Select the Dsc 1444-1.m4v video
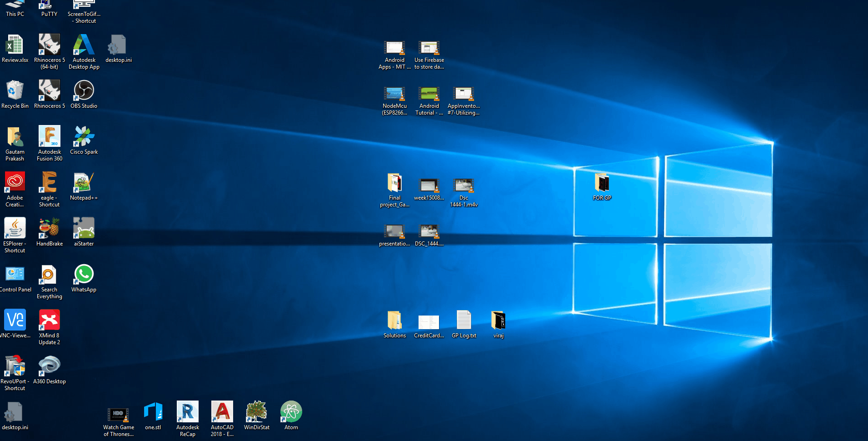This screenshot has height=441, width=868. [464, 193]
